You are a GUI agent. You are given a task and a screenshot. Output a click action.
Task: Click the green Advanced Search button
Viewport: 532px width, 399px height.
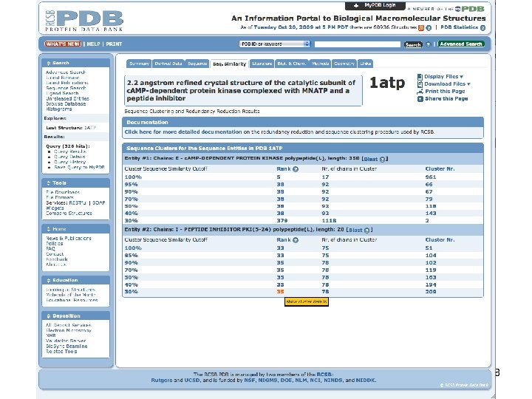tap(461, 44)
